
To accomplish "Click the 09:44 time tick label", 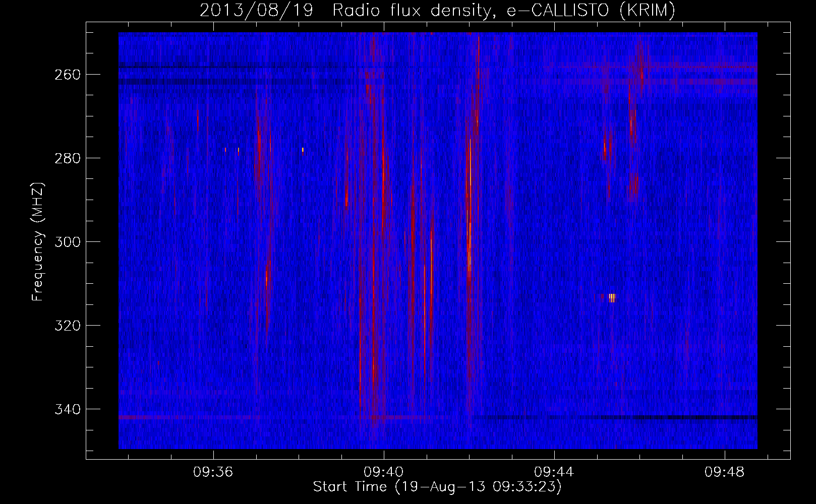I will tap(554, 472).
